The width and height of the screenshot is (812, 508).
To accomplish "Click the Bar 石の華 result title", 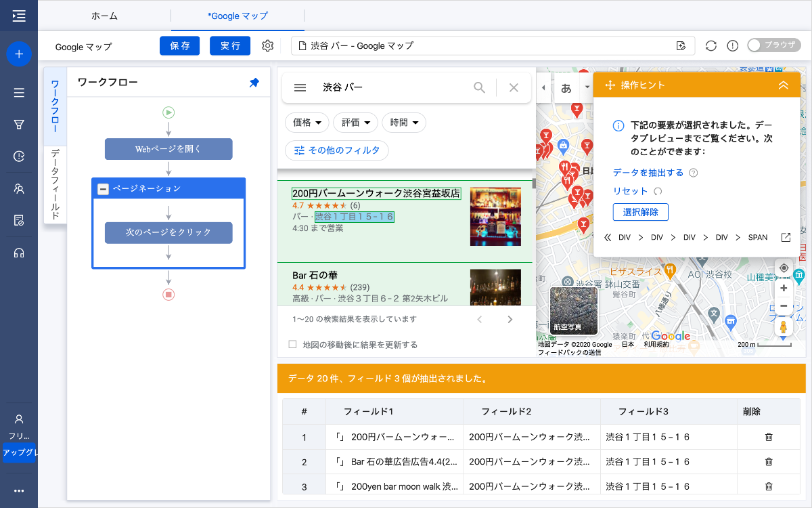I will (315, 275).
